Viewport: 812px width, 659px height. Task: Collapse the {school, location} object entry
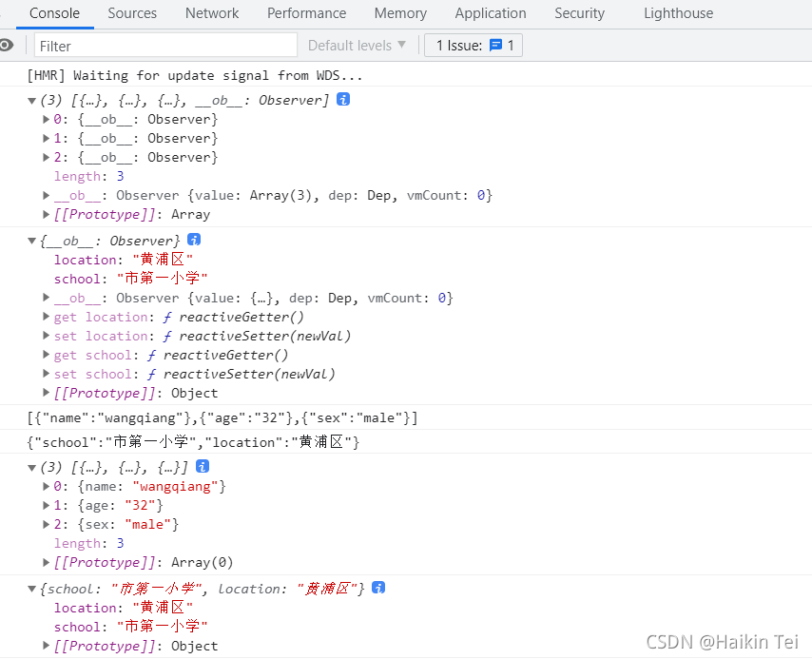pyautogui.click(x=31, y=589)
